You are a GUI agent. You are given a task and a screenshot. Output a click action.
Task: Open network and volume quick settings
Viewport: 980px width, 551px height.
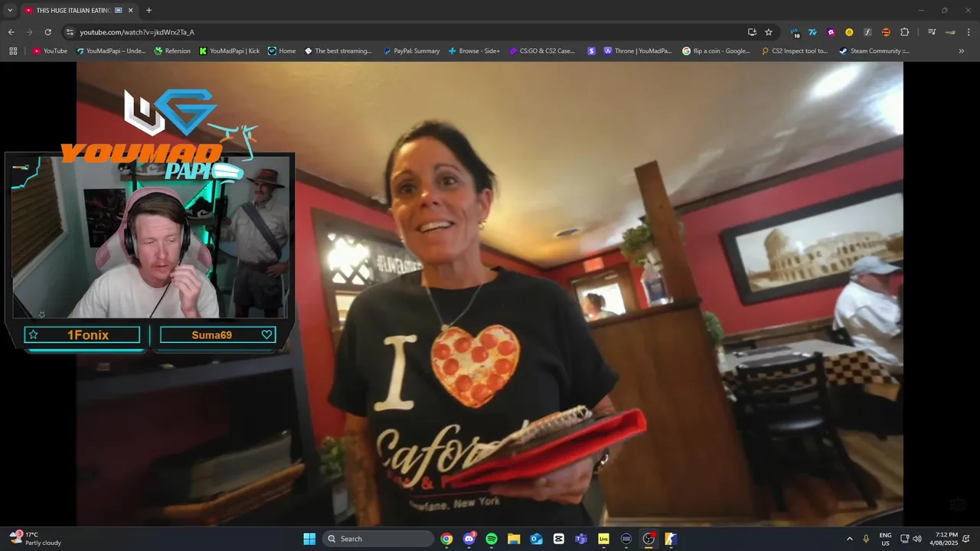point(911,539)
